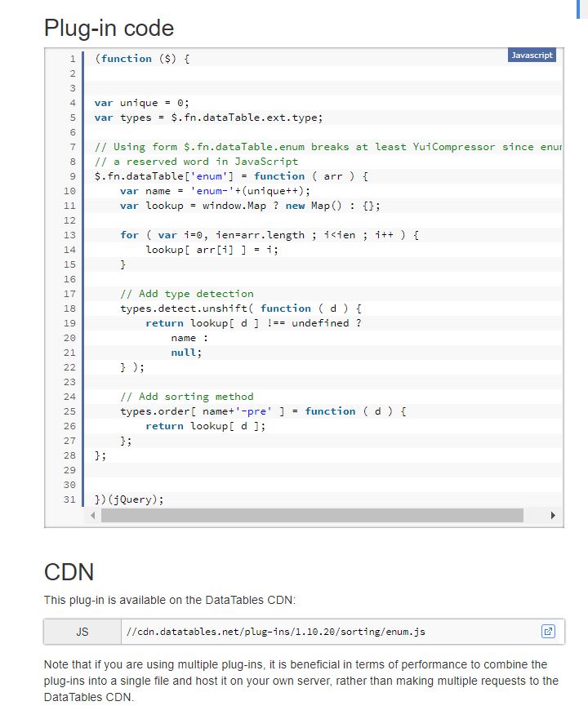Click the comment starting '// Using form'
Screen dimensions: 588x728
pyautogui.click(x=328, y=147)
